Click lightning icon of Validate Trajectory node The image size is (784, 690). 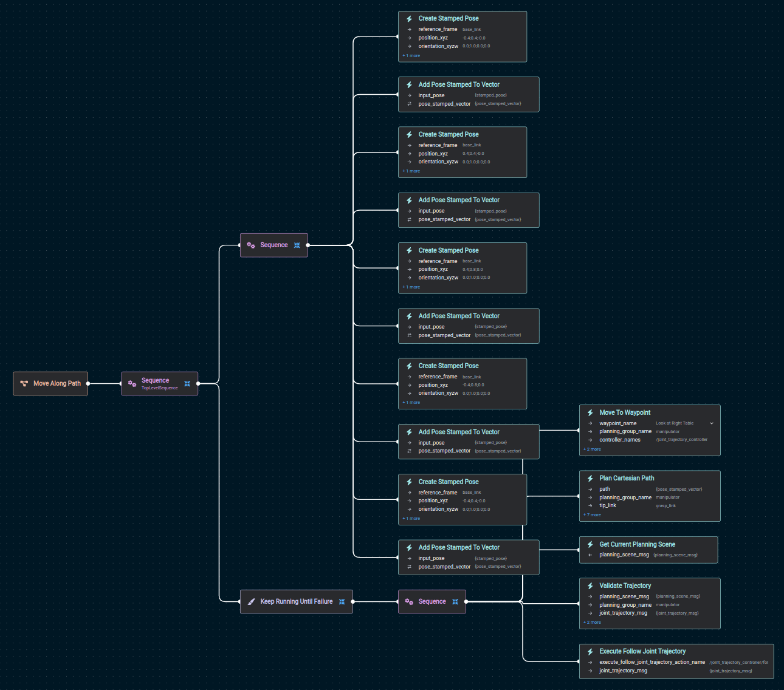point(590,586)
